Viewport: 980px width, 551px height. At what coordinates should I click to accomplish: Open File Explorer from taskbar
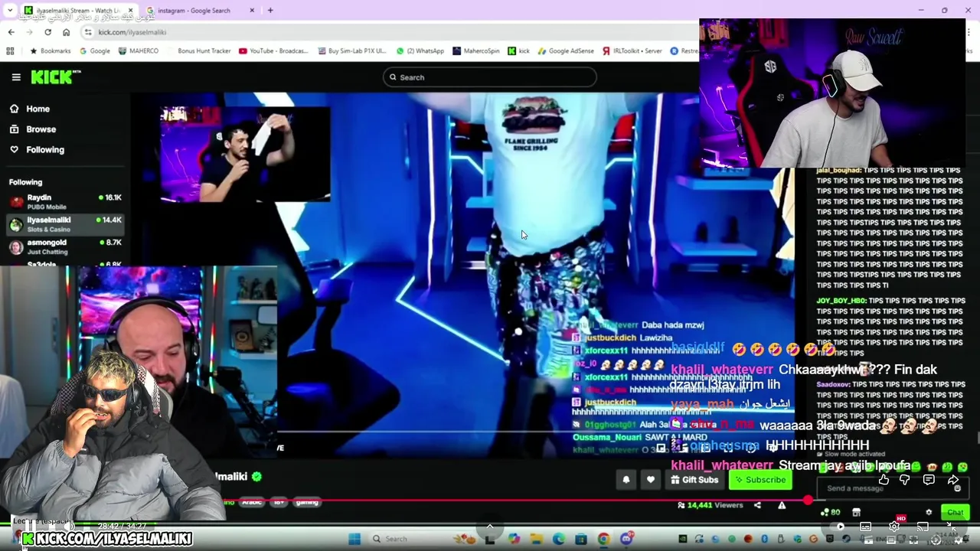(536, 539)
